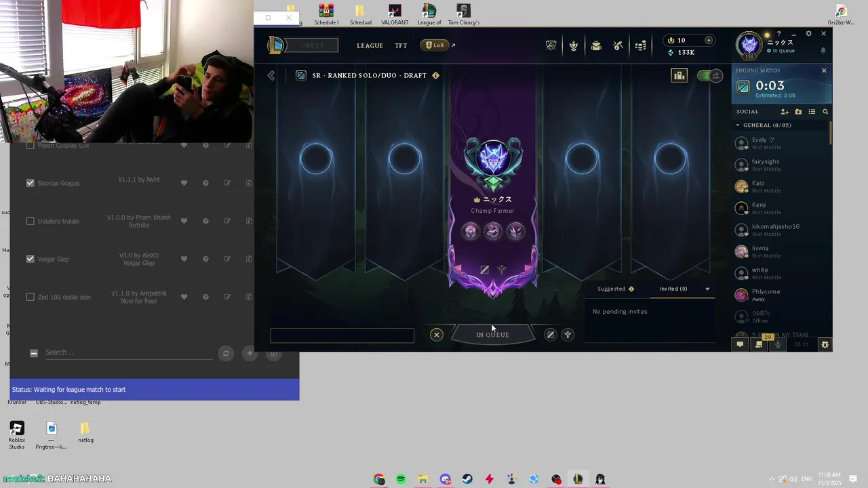Open Spotify from the taskbar
Screen dimensions: 868x488
(x=401, y=479)
